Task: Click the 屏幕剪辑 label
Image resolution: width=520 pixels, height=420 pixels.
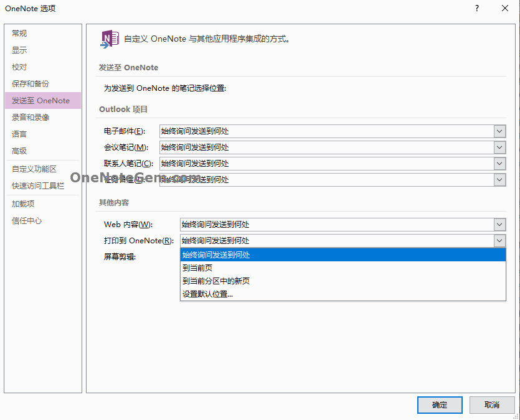Action: pos(120,257)
